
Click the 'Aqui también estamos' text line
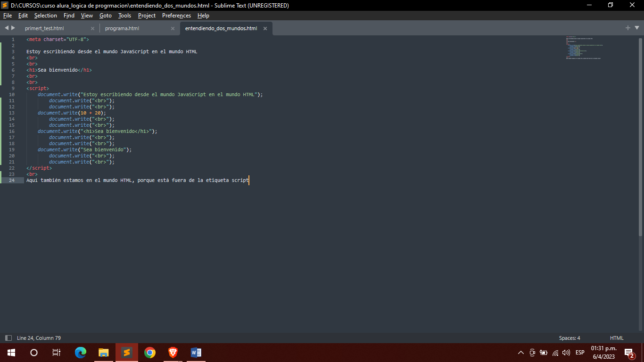(138, 180)
